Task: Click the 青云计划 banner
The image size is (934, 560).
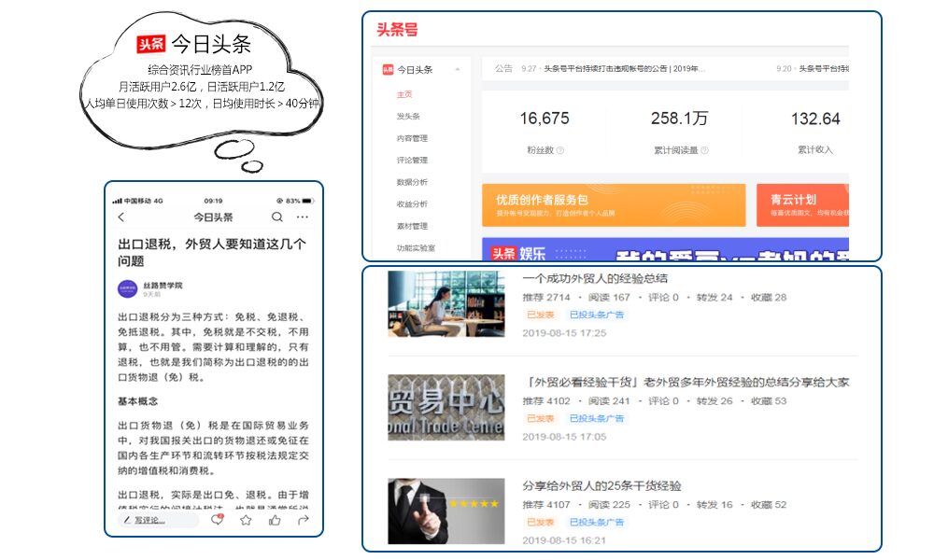Action: tap(803, 204)
